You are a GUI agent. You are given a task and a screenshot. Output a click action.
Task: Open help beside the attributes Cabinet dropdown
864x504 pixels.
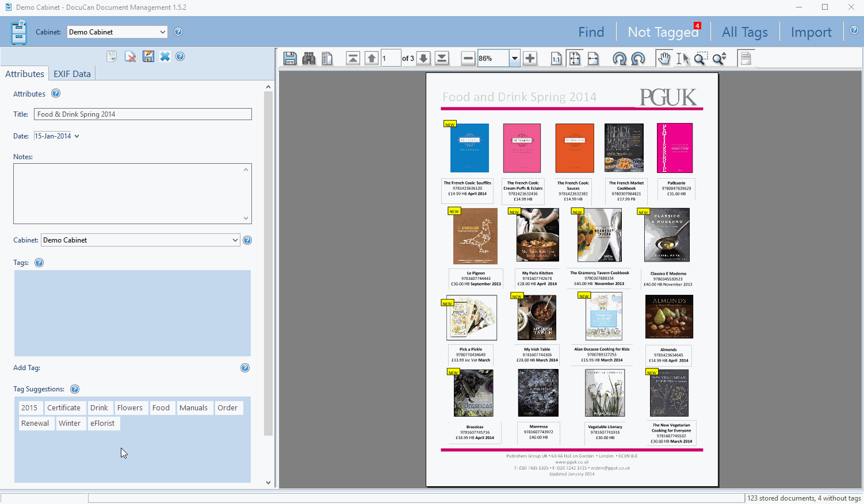[247, 240]
